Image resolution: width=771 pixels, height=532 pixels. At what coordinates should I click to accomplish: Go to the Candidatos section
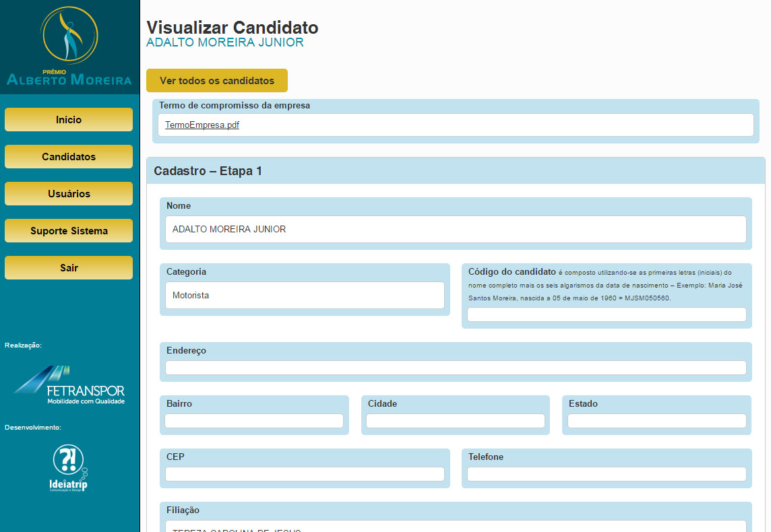click(x=69, y=157)
